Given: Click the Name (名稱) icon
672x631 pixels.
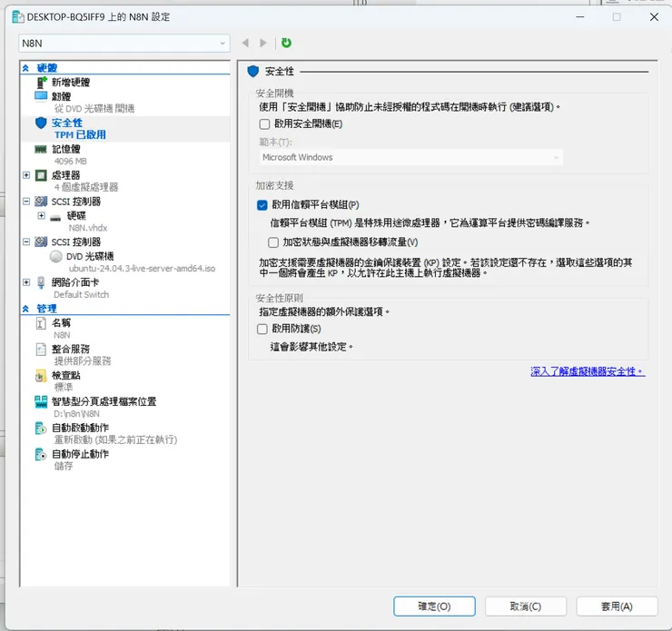Looking at the screenshot, I should tap(41, 323).
